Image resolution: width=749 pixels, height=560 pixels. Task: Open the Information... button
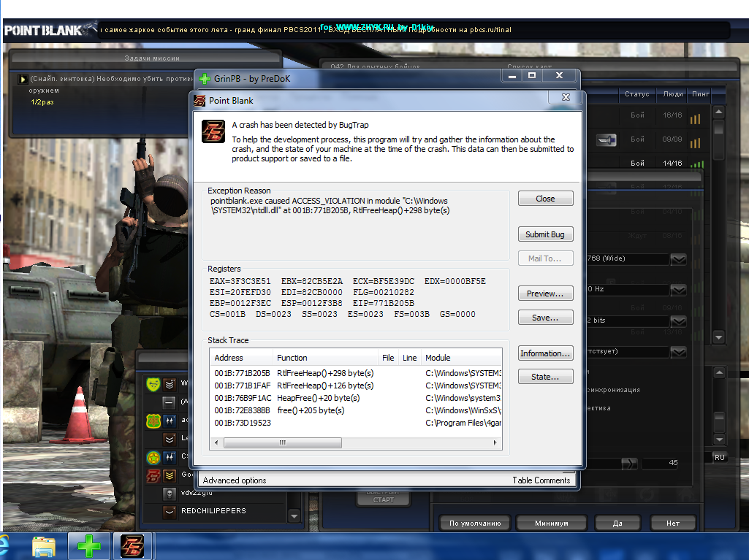coord(546,353)
